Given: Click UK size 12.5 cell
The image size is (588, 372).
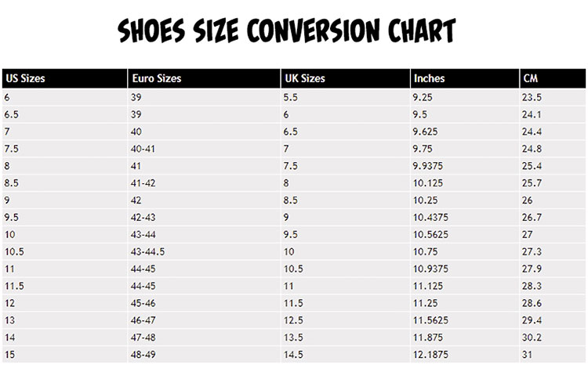Looking at the screenshot, I should [346, 320].
